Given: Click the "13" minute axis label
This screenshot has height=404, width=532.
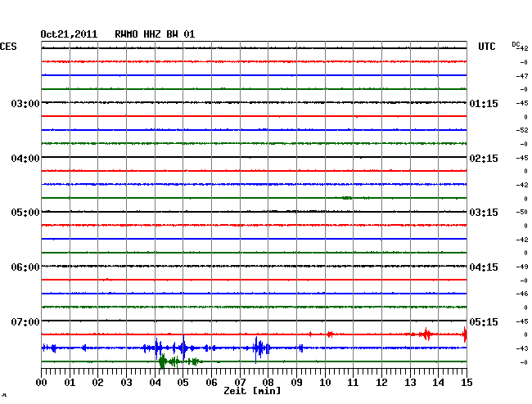Looking at the screenshot, I should pyautogui.click(x=410, y=383).
